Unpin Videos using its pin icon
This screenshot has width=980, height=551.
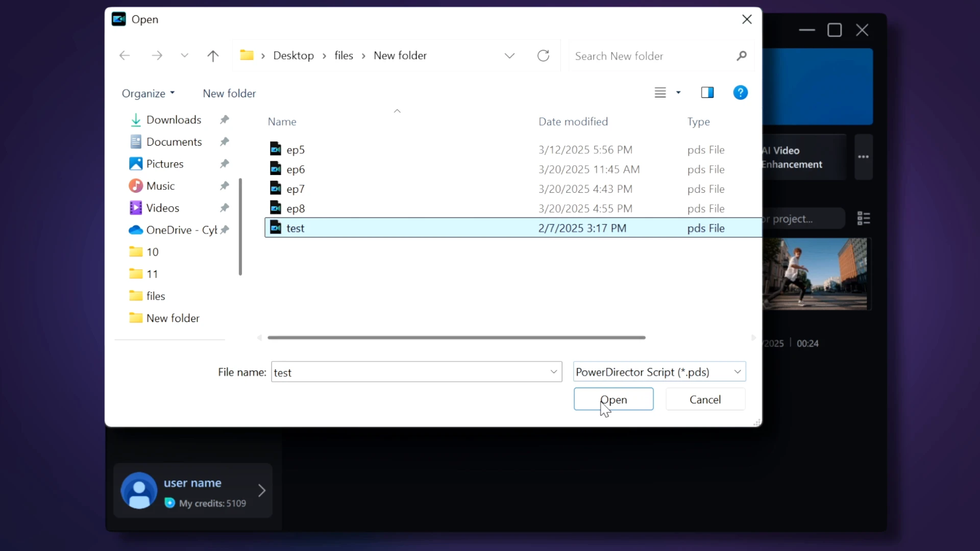coord(225,208)
